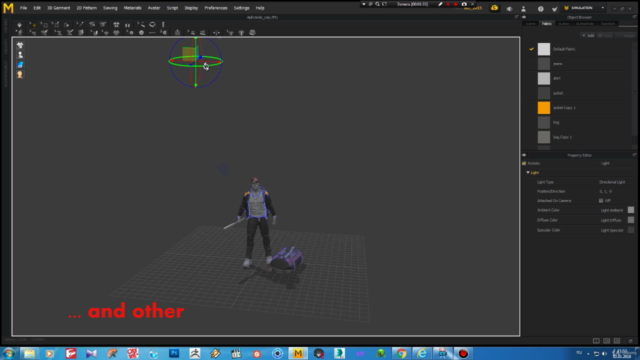Open Internet Explorer from the taskbar

click(422, 353)
